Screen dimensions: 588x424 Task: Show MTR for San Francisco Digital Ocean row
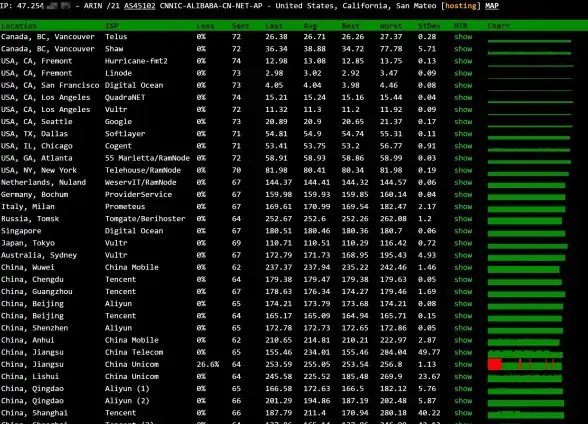point(463,85)
